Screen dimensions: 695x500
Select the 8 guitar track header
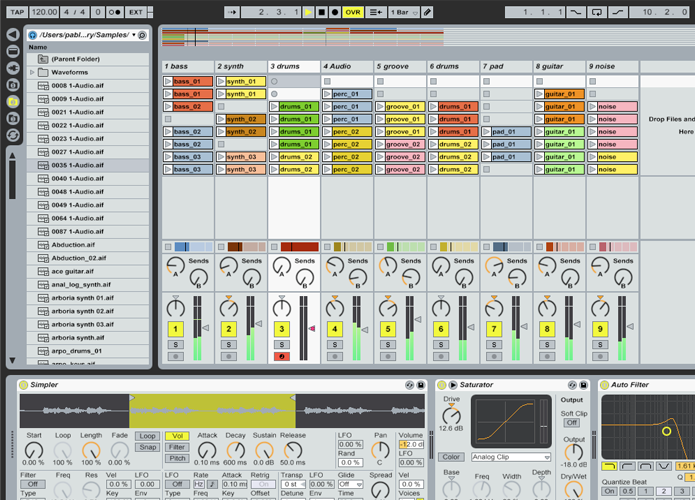(559, 66)
